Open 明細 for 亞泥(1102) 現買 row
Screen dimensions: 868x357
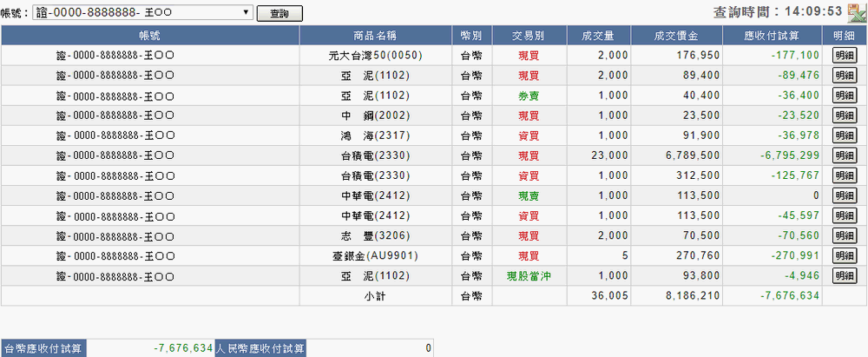click(x=845, y=75)
